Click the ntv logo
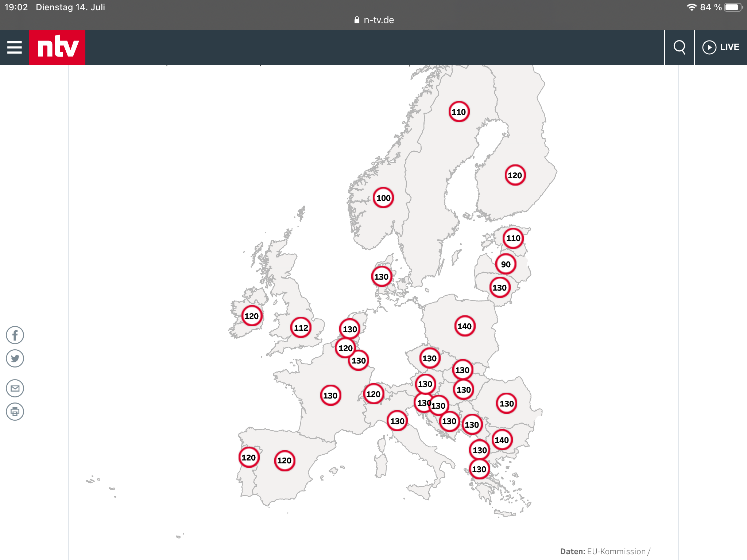This screenshot has height=560, width=747. click(57, 47)
